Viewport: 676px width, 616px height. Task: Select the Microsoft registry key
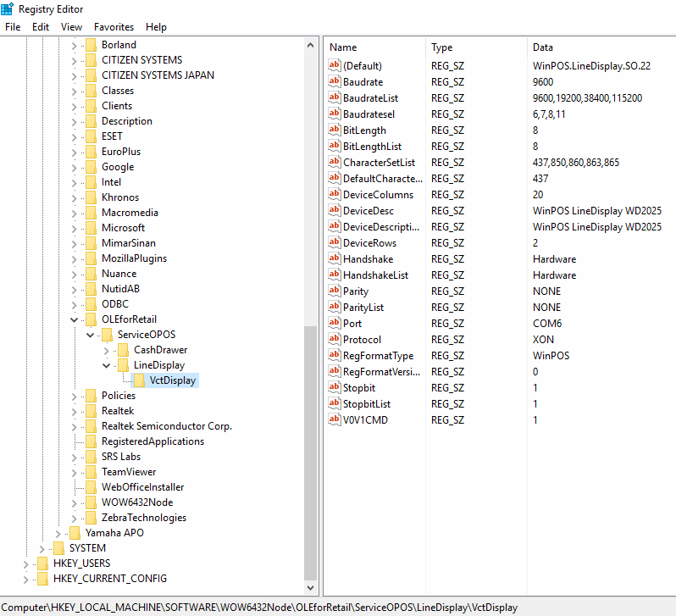[123, 228]
